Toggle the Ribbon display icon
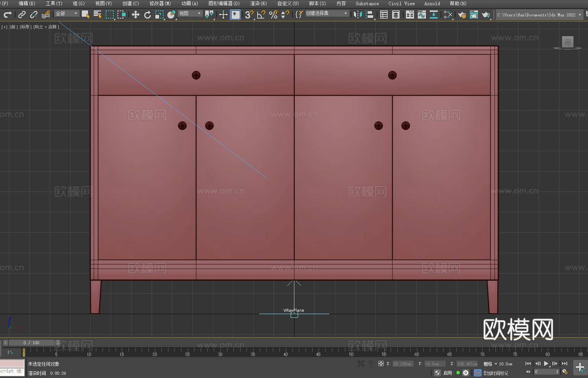Image resolution: width=588 pixels, height=378 pixels. click(410, 14)
